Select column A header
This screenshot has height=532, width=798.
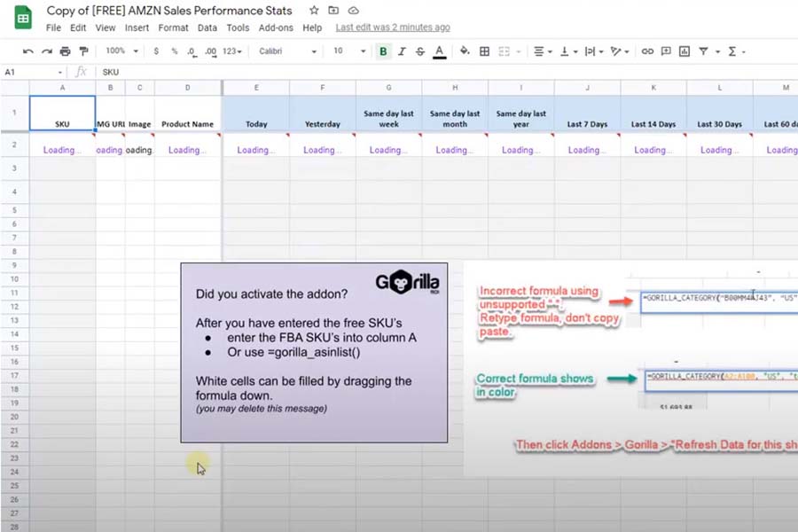point(62,88)
